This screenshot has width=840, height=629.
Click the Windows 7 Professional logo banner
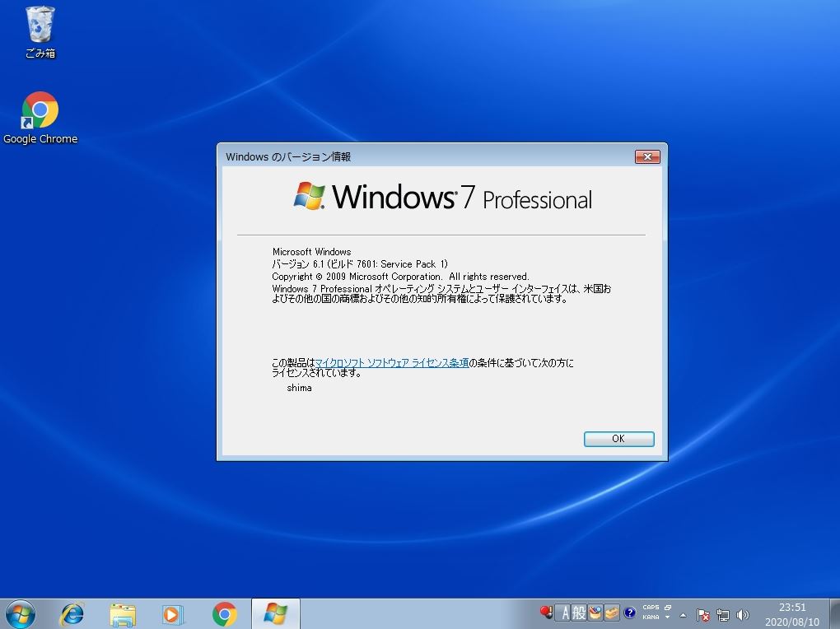click(442, 197)
